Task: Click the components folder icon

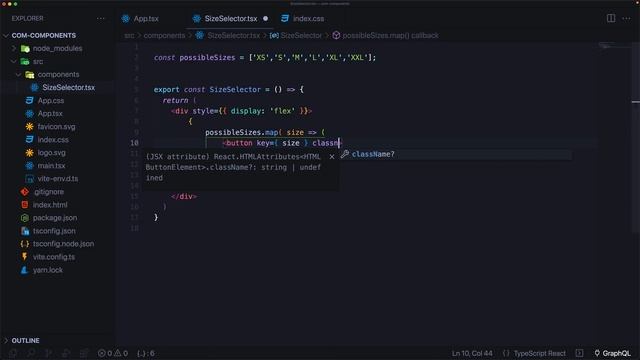Action: [x=29, y=74]
